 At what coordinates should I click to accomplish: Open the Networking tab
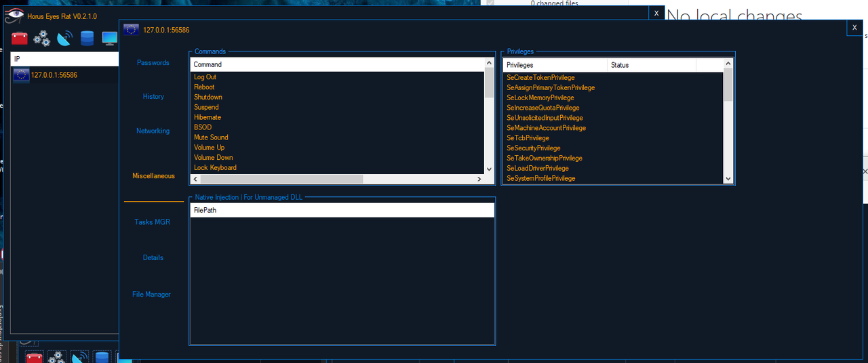(x=153, y=131)
